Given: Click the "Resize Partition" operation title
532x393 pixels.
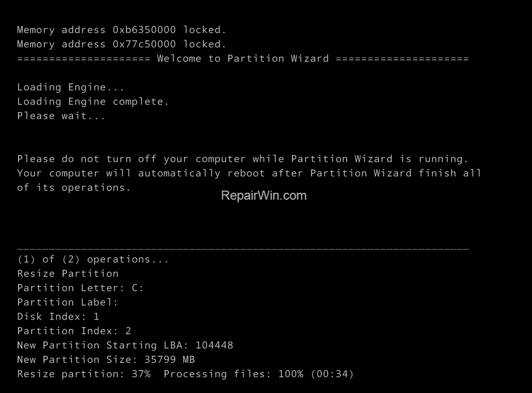Looking at the screenshot, I should [67, 274].
